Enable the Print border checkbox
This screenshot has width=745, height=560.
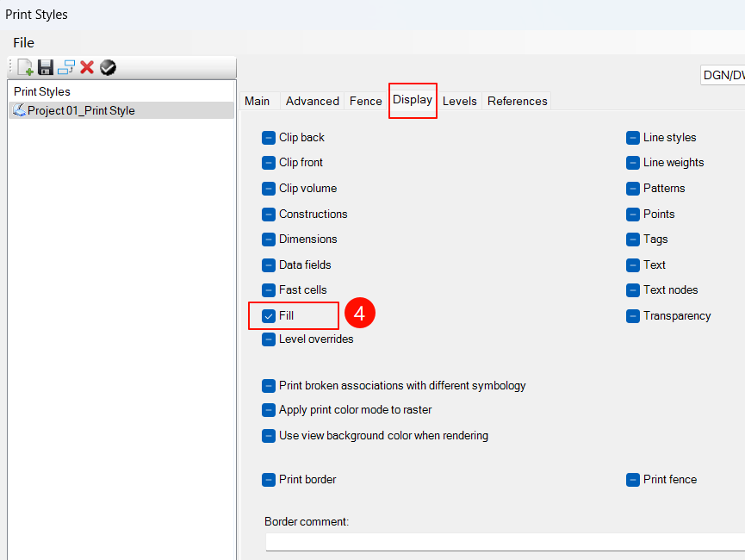(269, 480)
